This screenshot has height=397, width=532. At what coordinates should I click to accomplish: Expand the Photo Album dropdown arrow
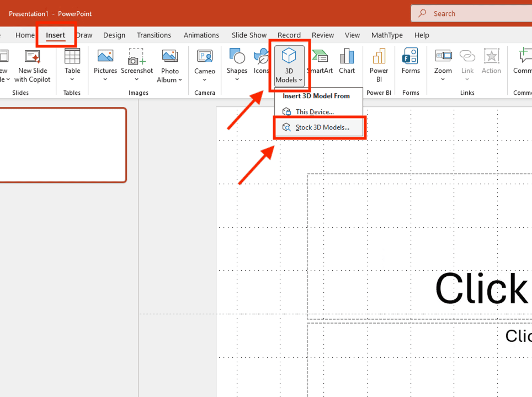[x=180, y=80]
